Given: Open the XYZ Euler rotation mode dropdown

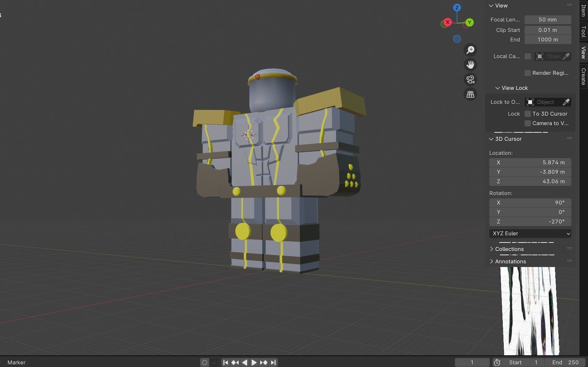Looking at the screenshot, I should 530,233.
